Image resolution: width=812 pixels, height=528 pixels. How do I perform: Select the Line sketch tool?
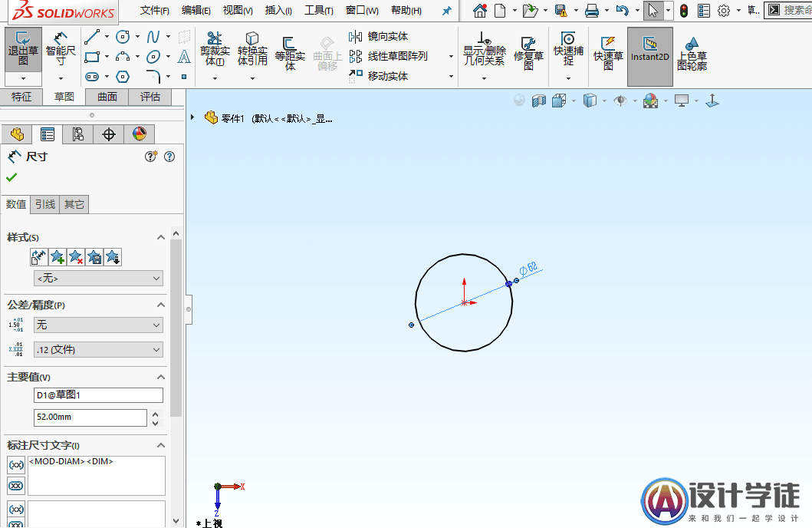coord(92,37)
